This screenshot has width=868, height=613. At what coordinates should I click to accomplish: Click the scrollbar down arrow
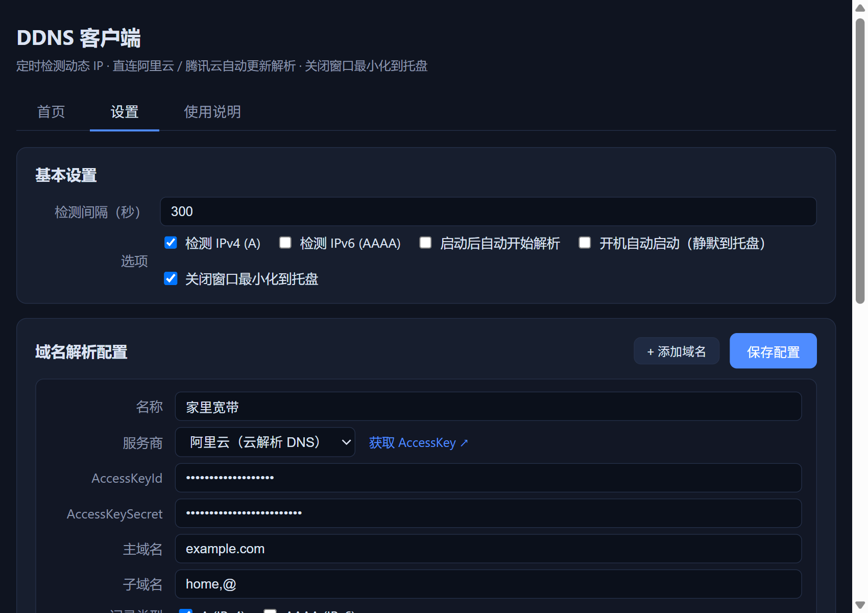860,605
